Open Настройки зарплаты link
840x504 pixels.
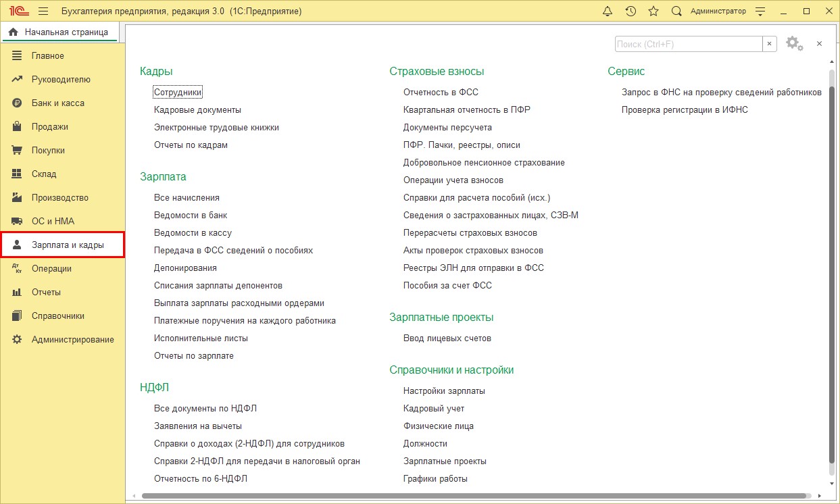[444, 390]
